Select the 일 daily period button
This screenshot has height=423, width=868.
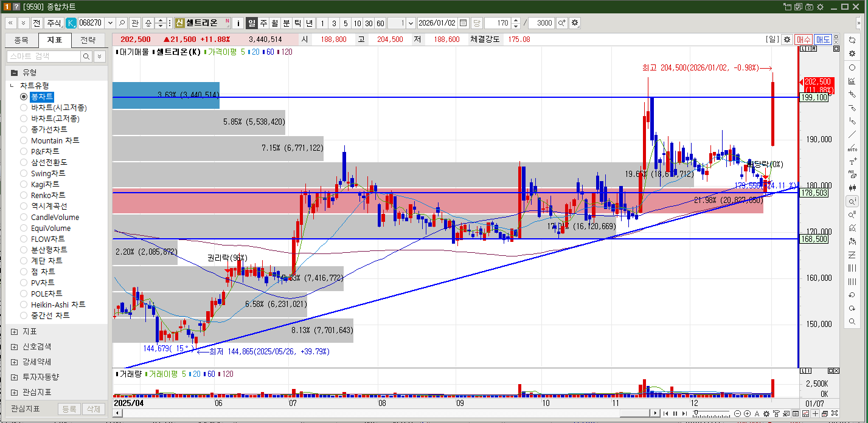tap(251, 23)
